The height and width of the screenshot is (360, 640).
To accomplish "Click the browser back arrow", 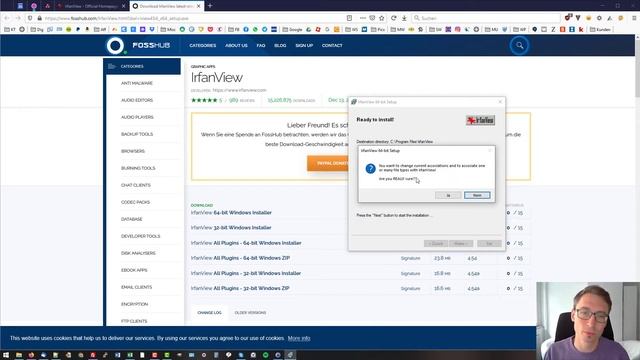I will [x=7, y=18].
